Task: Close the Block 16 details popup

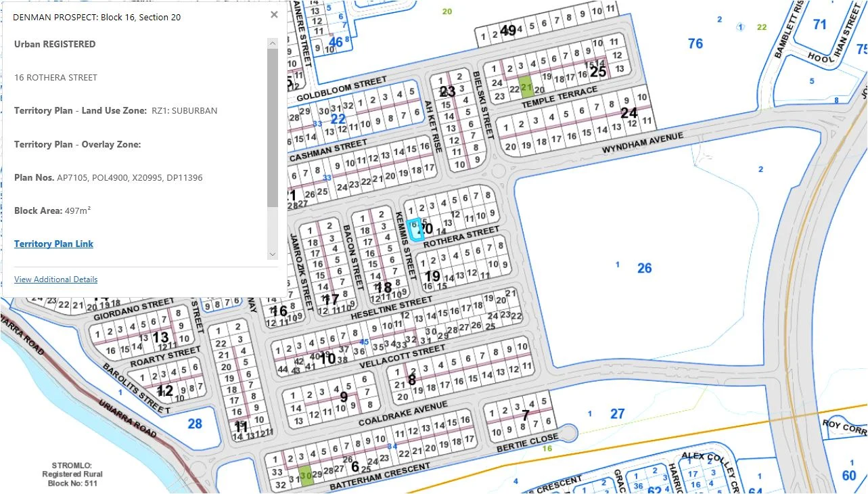Action: (274, 15)
